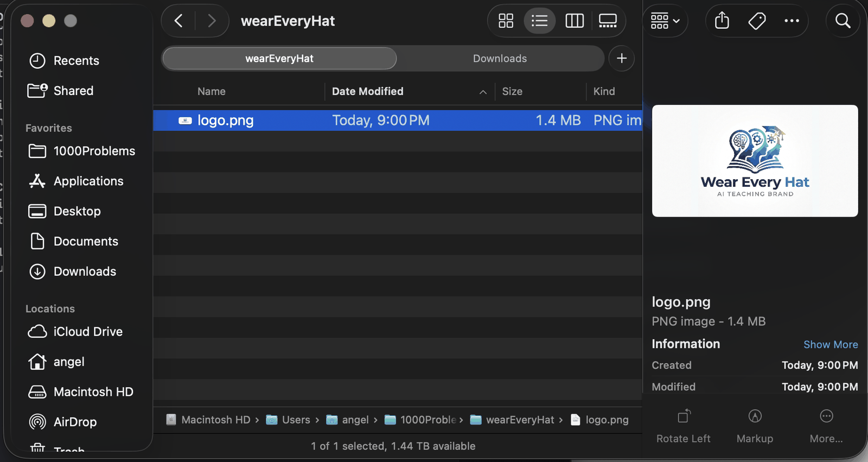Click the wearEveryHat window title
This screenshot has height=462, width=868.
pyautogui.click(x=288, y=21)
